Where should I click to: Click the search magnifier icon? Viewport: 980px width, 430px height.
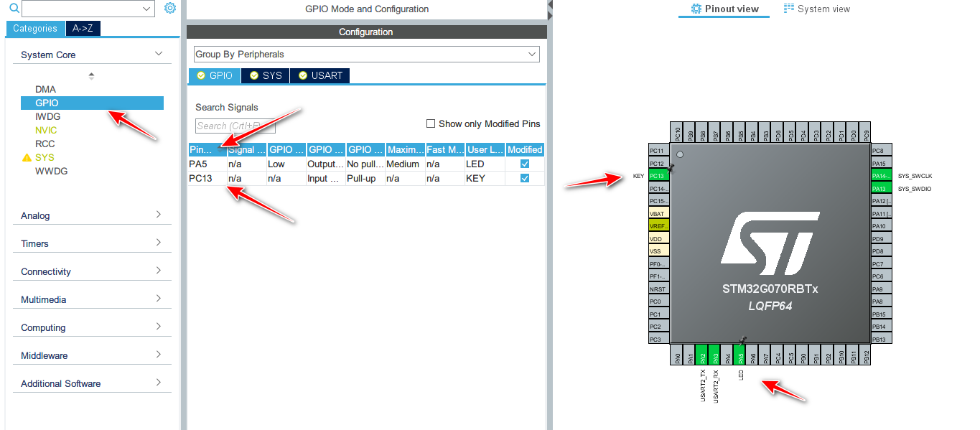coord(14,8)
